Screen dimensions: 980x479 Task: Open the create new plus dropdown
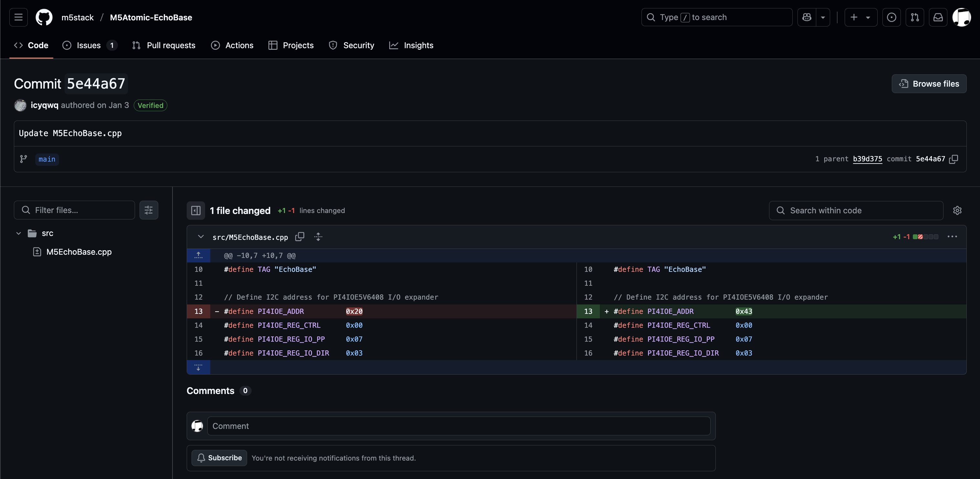[x=860, y=17]
